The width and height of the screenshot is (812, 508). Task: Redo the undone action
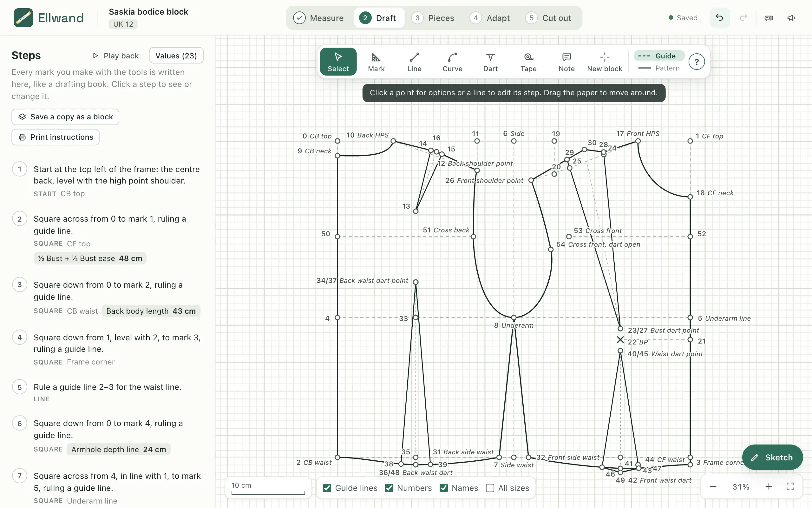[x=743, y=18]
